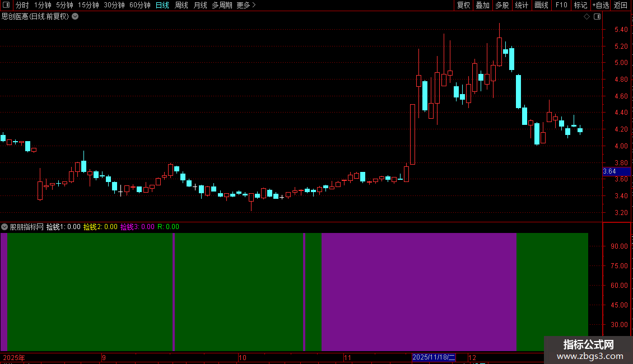Click the yellow 捡钱2: 0.00 value
This screenshot has height=364, width=633.
(100, 227)
